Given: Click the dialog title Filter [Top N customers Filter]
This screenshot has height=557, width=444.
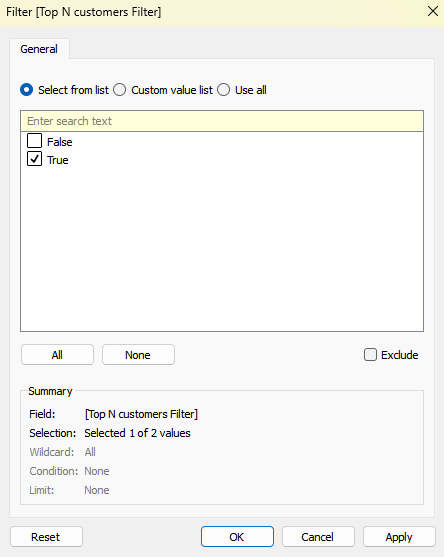Looking at the screenshot, I should coord(84,12).
